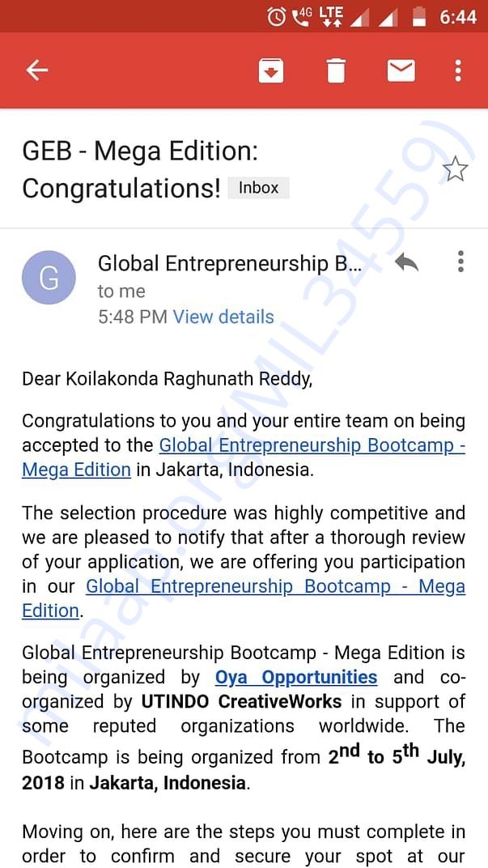Expand View details for the sender
Image resolution: width=488 pixels, height=868 pixels.
tap(223, 317)
